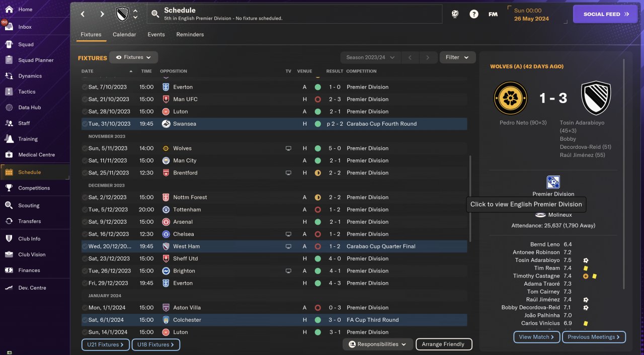Toggle the reminder circle for Aston Villa fixture
This screenshot has height=355, width=644.
[85, 308]
